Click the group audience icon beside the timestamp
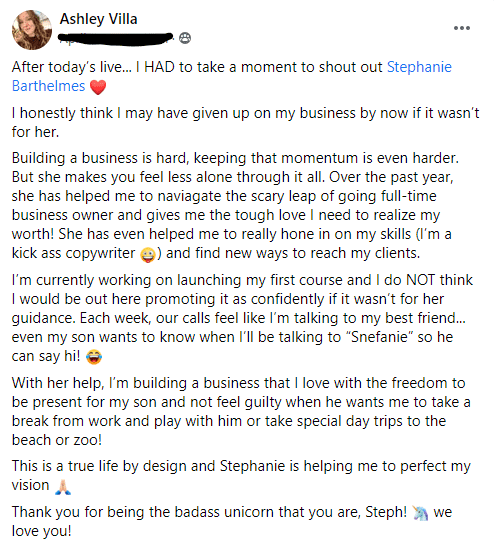The height and width of the screenshot is (547, 494). [185, 38]
